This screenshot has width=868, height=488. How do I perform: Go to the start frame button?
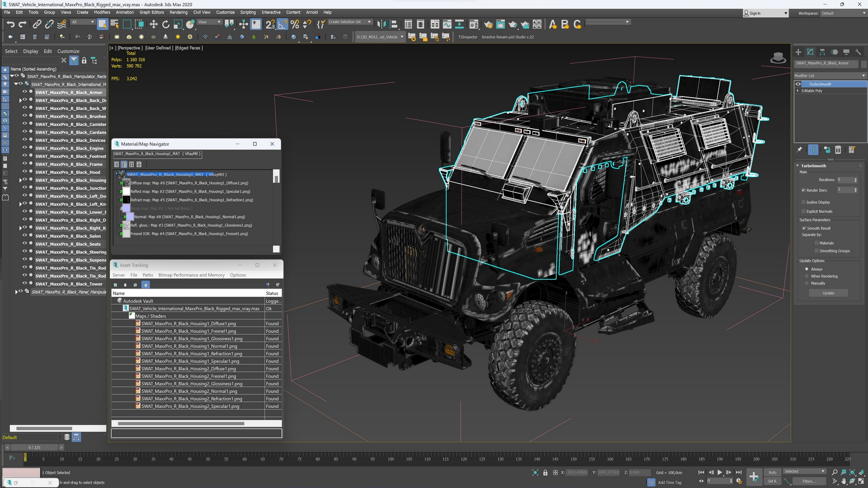(701, 472)
